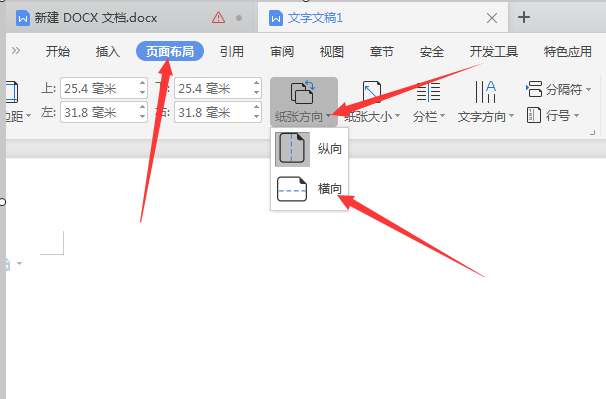Open the 章节 tab

(x=381, y=51)
